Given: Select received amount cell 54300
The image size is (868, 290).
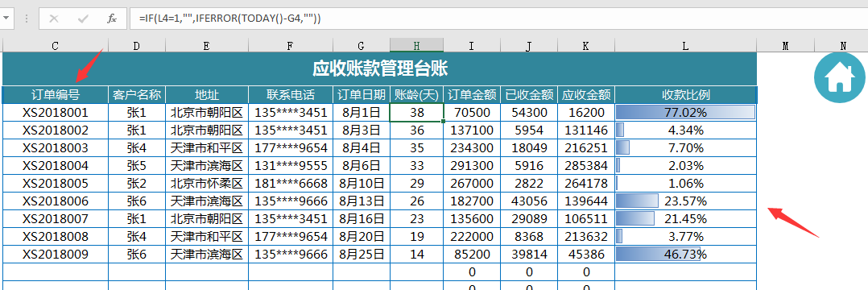Looking at the screenshot, I should (x=529, y=112).
